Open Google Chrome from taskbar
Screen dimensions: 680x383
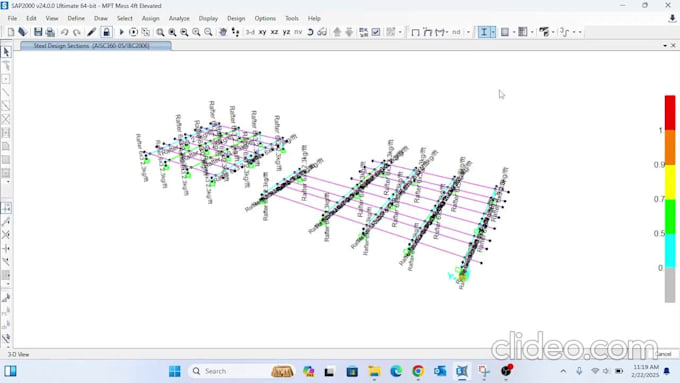tap(418, 371)
